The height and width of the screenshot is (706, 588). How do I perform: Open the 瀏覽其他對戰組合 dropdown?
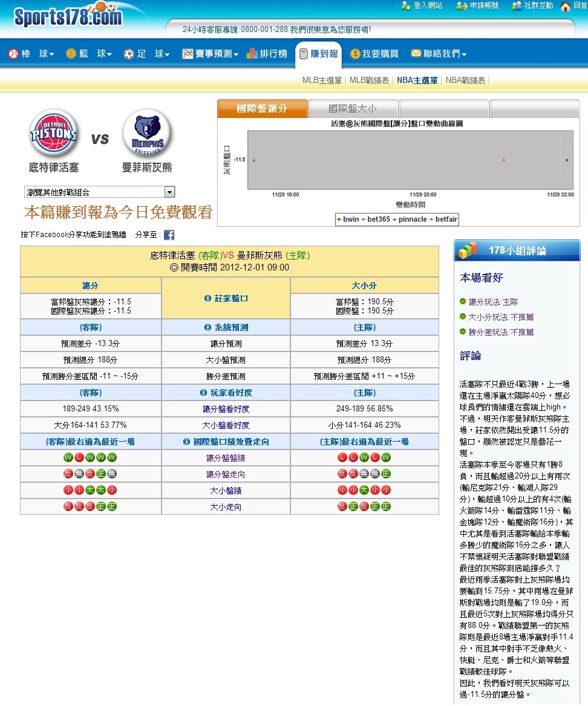pyautogui.click(x=99, y=192)
